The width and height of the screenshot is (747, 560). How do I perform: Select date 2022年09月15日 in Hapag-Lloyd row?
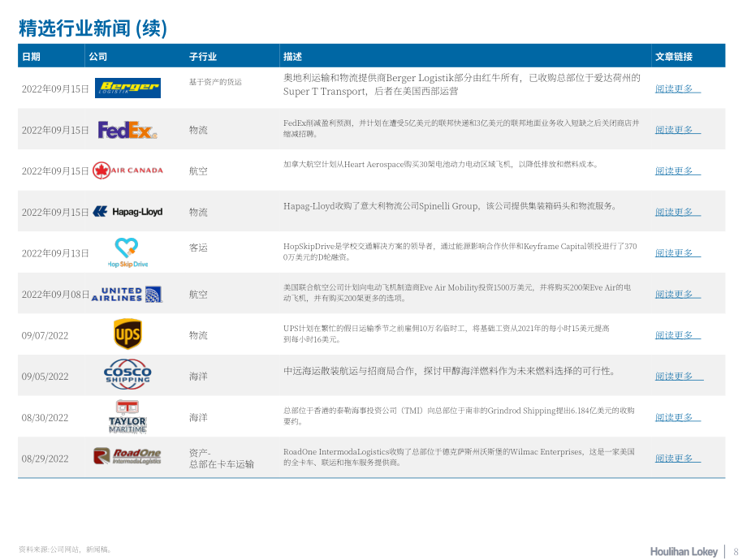(55, 213)
